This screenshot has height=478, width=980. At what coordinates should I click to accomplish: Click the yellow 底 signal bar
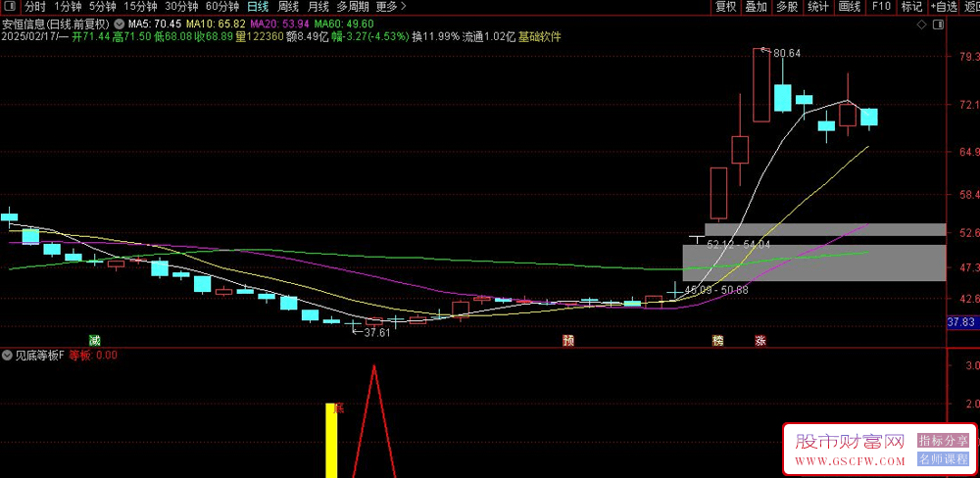point(331,440)
